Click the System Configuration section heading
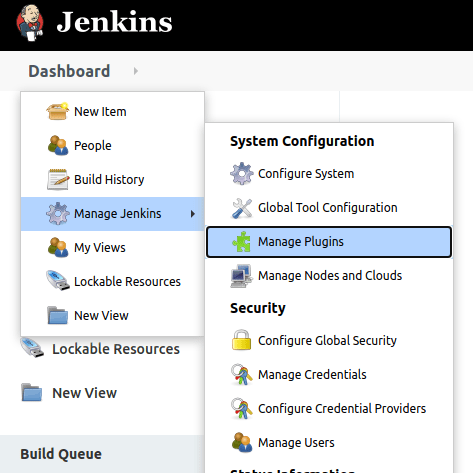Image resolution: width=473 pixels, height=473 pixels. coord(302,141)
